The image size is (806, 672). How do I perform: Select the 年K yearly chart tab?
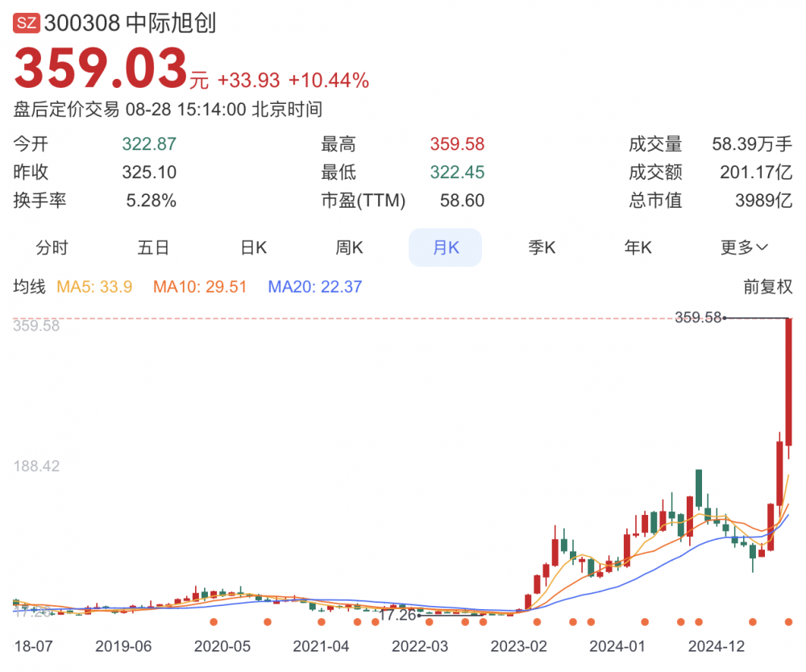pyautogui.click(x=638, y=247)
